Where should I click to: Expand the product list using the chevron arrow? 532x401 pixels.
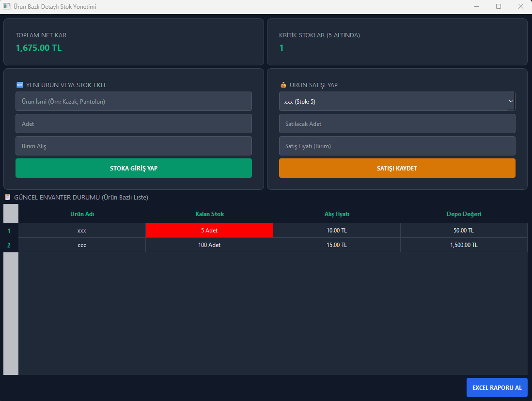pos(511,101)
